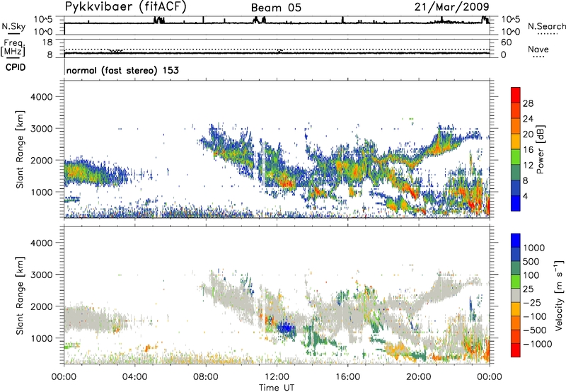Pick the bottom red segment of velocity colorbar
566x392 pixels.
(x=516, y=350)
